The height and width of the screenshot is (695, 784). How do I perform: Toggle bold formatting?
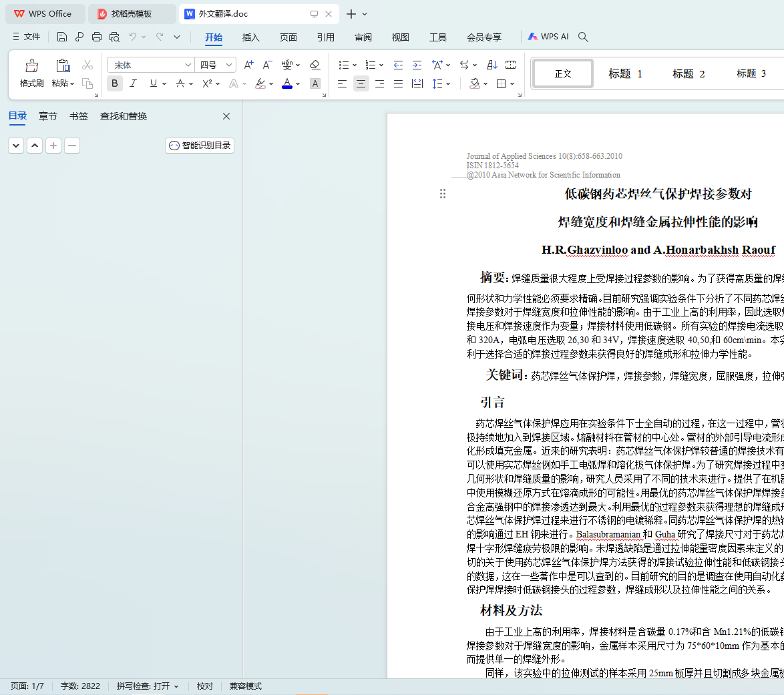pos(115,83)
